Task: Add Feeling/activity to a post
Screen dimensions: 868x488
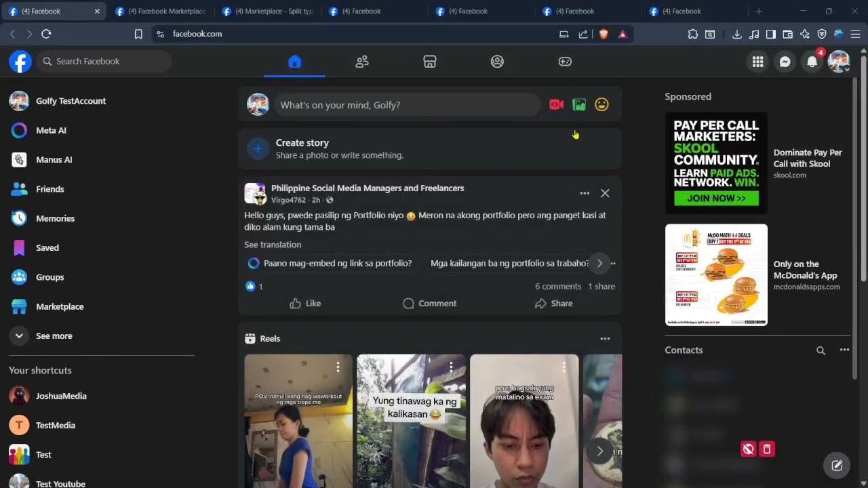Action: tap(601, 104)
